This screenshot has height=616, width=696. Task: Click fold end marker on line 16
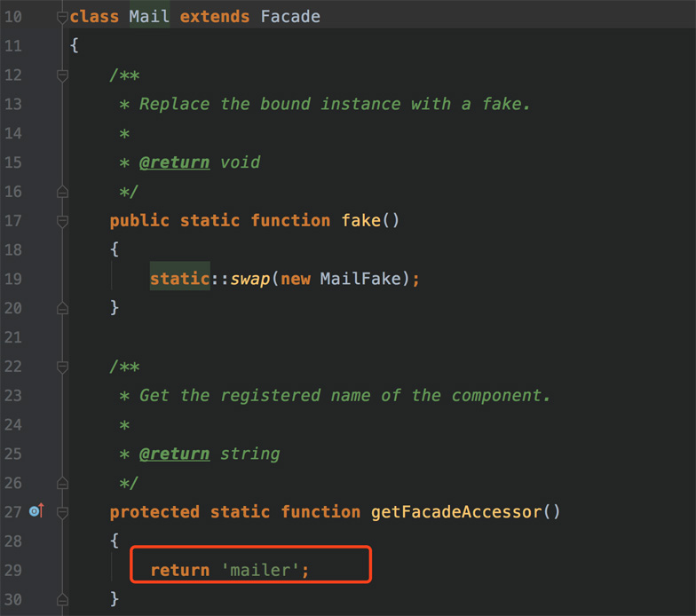(62, 192)
